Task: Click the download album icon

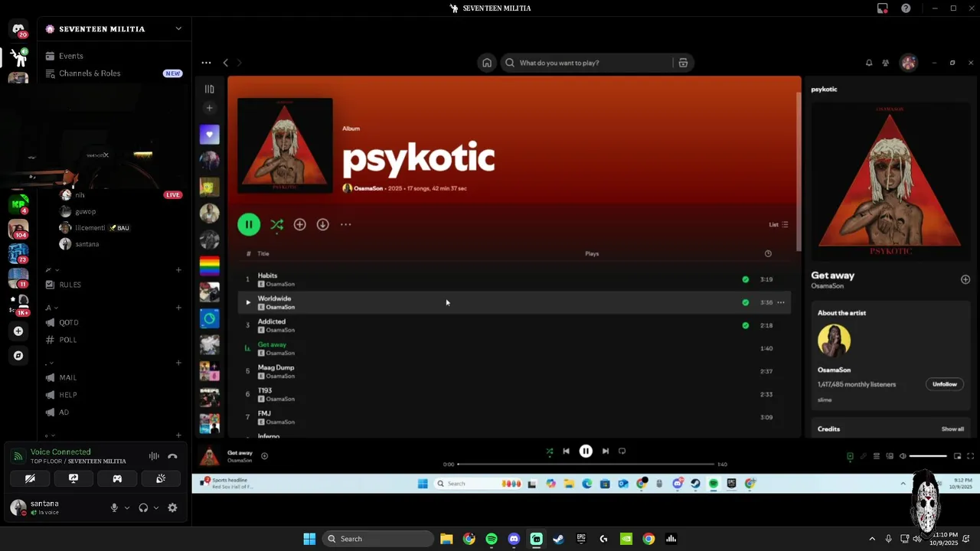Action: pyautogui.click(x=322, y=224)
